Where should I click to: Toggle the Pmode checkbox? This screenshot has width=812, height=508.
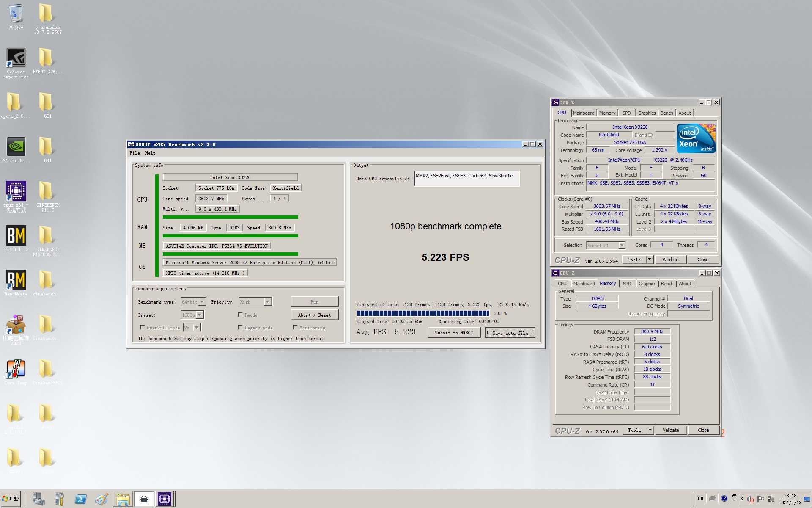(240, 315)
